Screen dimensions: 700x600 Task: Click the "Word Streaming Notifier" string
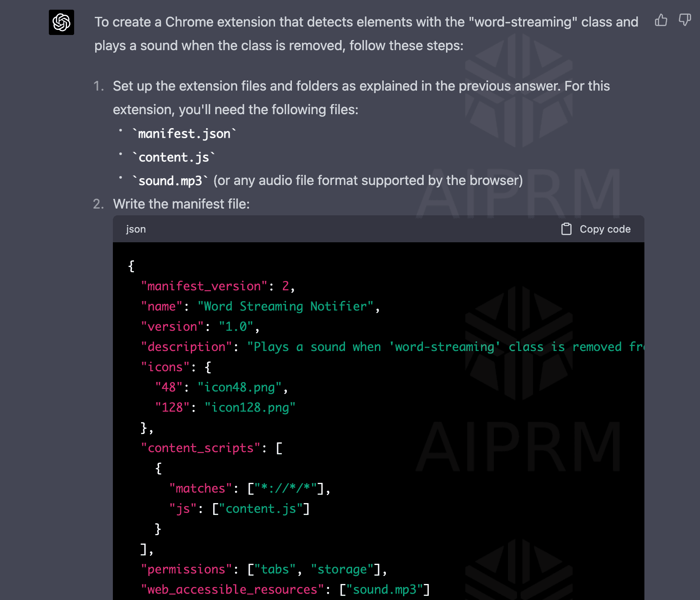tap(286, 306)
